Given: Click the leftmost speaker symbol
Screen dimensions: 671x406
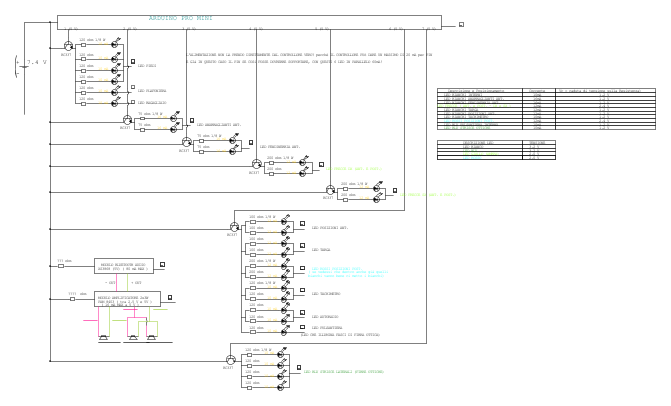Looking at the screenshot, I should [104, 338].
